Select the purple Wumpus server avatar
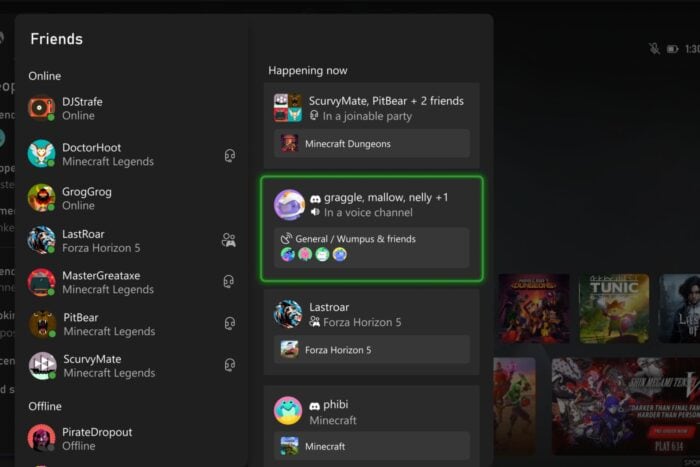Viewport: 700px width, 467px height. [x=289, y=205]
